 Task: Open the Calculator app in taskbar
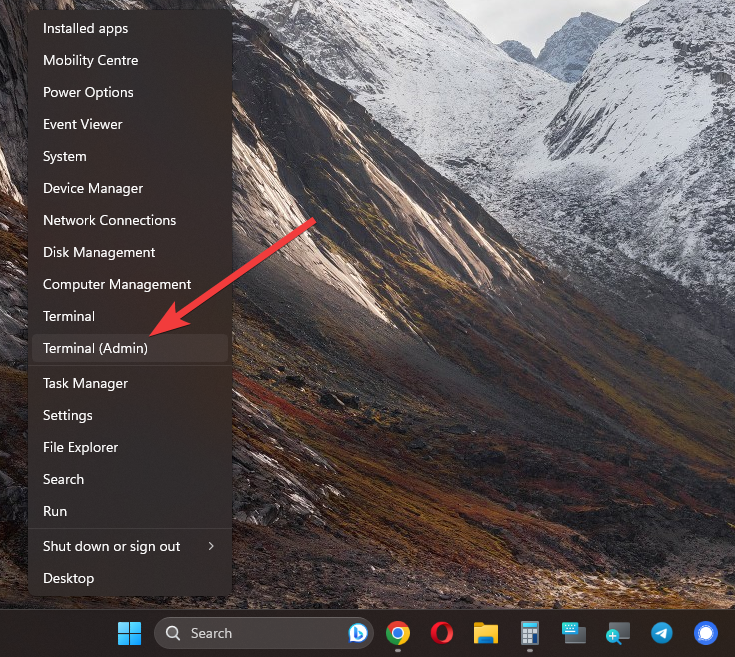point(530,633)
